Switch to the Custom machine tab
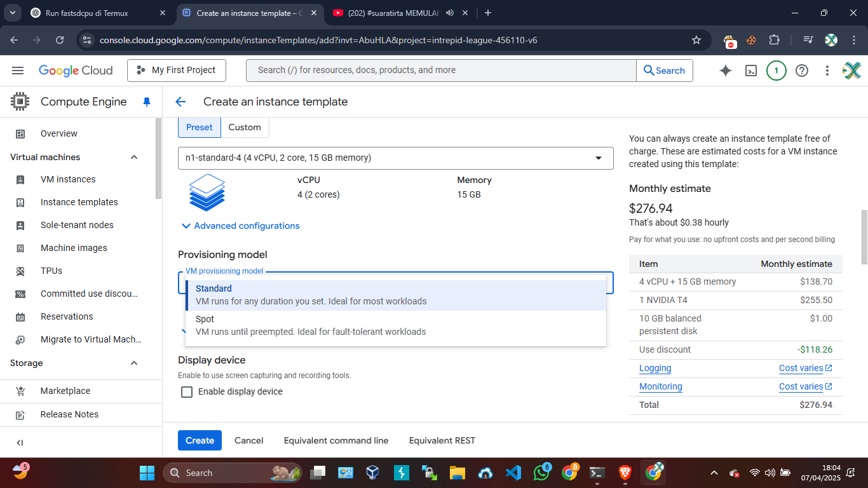The width and height of the screenshot is (868, 488). point(245,127)
